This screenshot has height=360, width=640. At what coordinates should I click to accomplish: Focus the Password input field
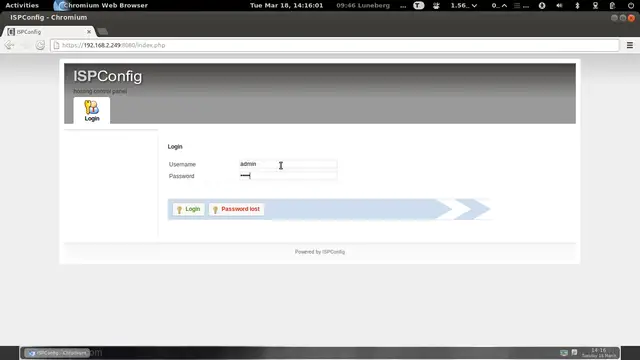288,176
